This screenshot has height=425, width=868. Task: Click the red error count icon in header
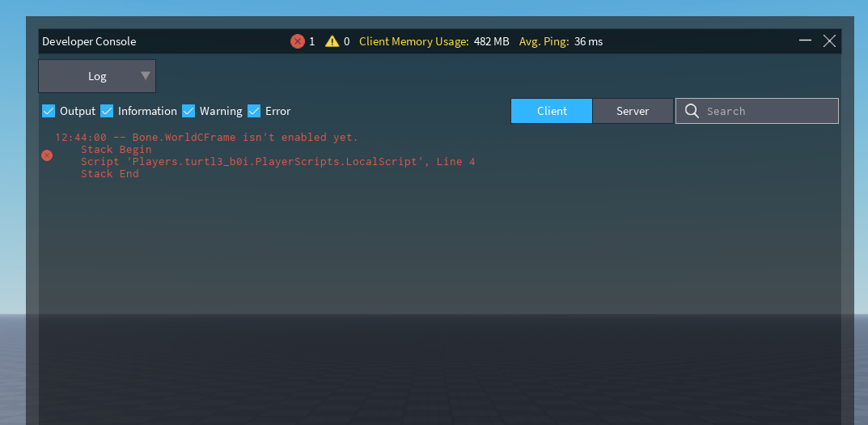[297, 41]
